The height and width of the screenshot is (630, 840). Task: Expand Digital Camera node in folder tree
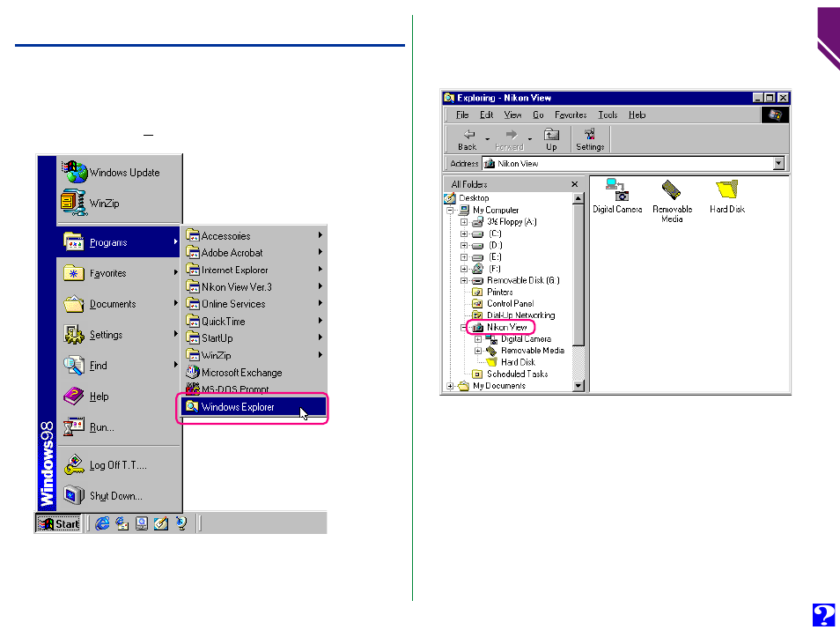coord(478,339)
